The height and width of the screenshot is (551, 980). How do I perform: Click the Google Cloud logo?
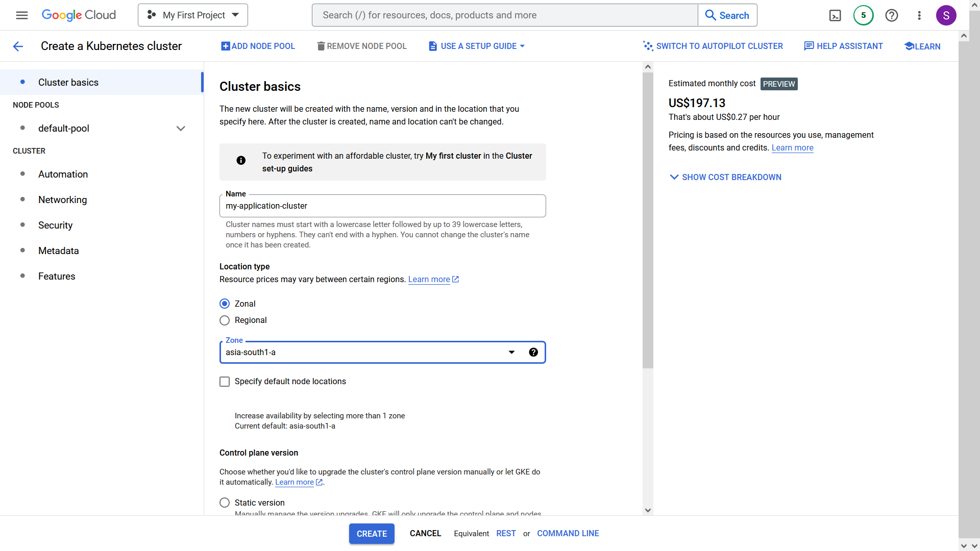click(79, 15)
